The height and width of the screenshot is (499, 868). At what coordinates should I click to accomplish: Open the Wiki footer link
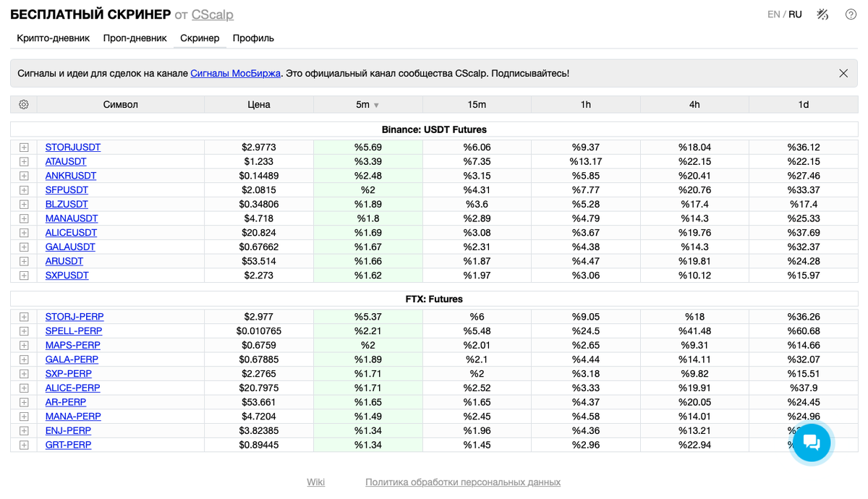[316, 482]
